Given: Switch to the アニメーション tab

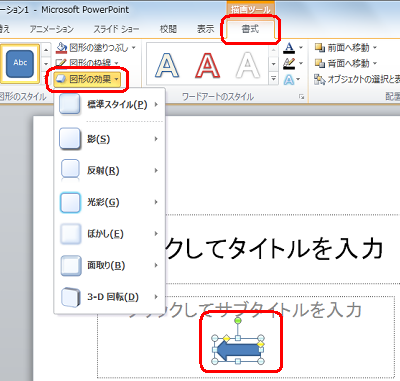Looking at the screenshot, I should click(x=51, y=29).
